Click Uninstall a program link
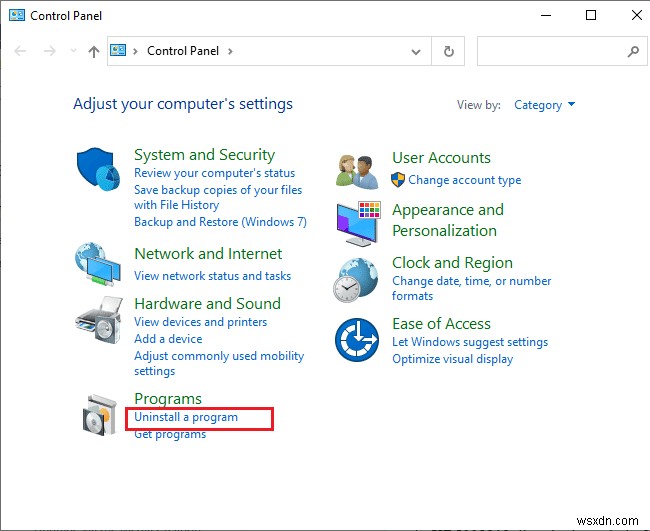650x531 pixels. pos(186,417)
